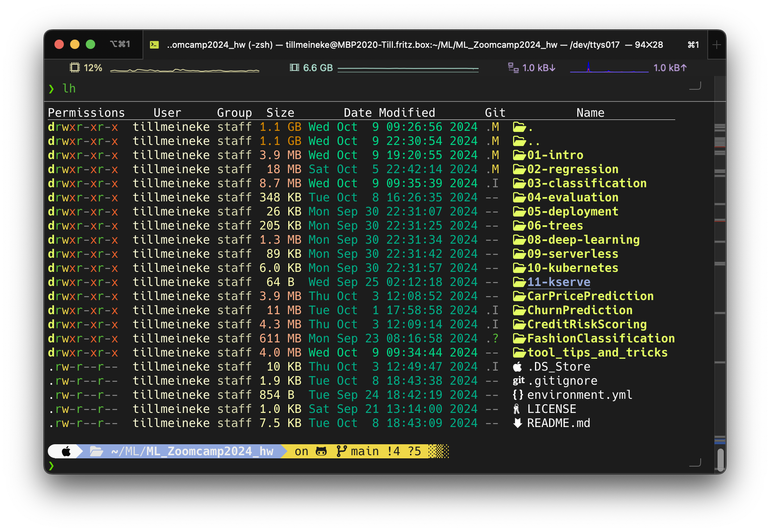This screenshot has height=532, width=770.
Task: Click the license icon beside LICENSE
Action: pyautogui.click(x=517, y=409)
